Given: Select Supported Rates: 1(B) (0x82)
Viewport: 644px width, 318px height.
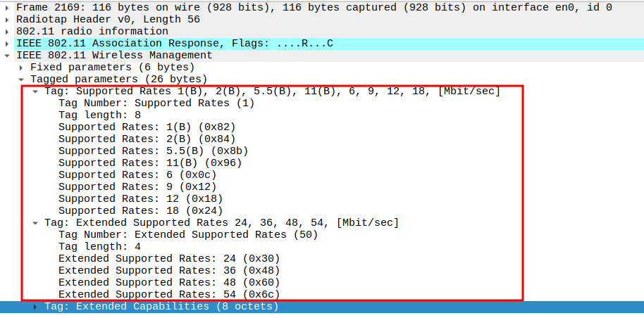Looking at the screenshot, I should tap(147, 127).
